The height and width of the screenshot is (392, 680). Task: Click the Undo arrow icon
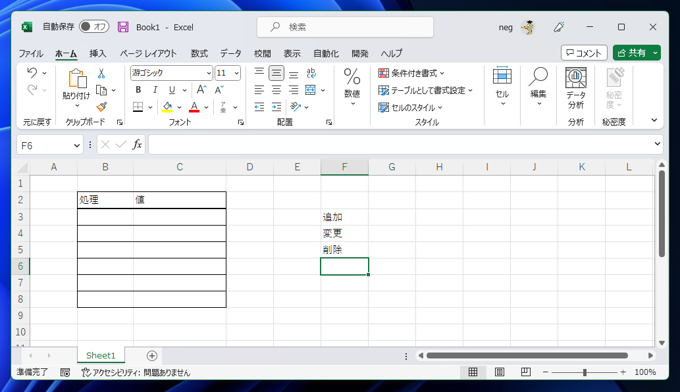[32, 72]
